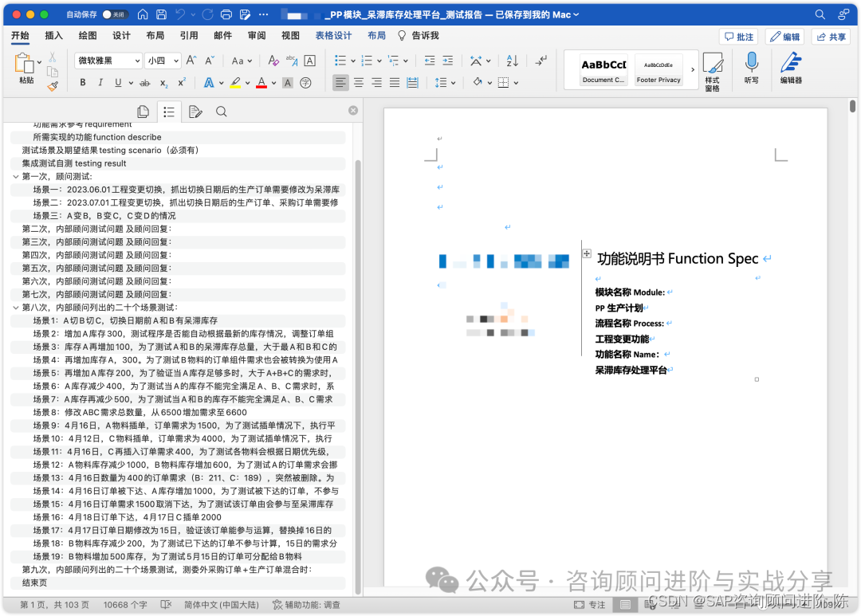The width and height of the screenshot is (861, 616).
Task: Increase font size with large A icon
Action: (191, 61)
